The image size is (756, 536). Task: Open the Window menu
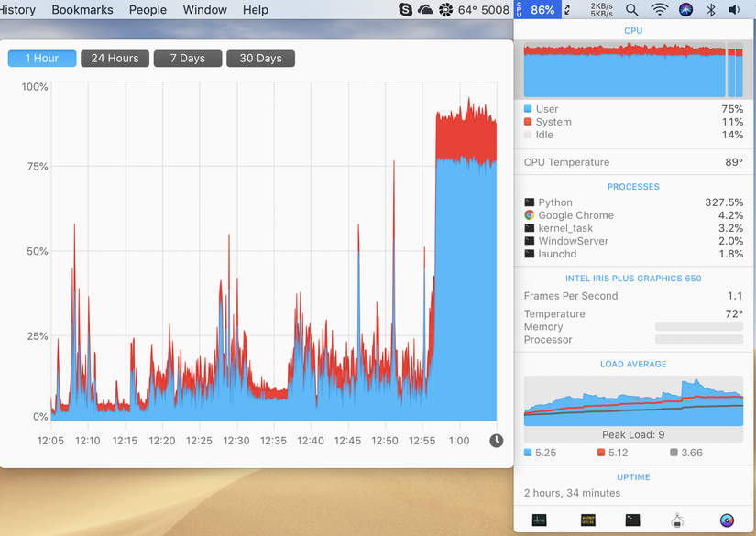205,10
